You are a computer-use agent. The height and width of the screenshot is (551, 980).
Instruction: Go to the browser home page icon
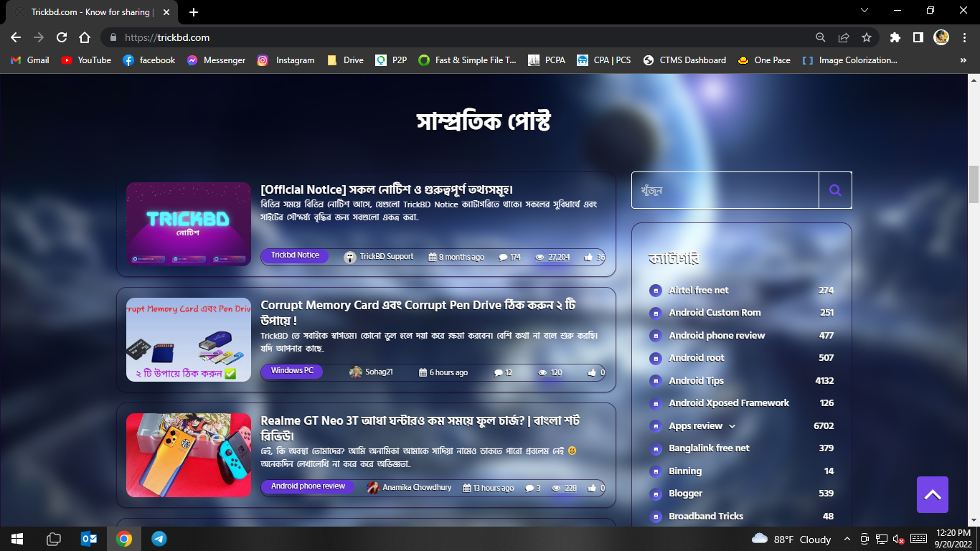pos(85,37)
